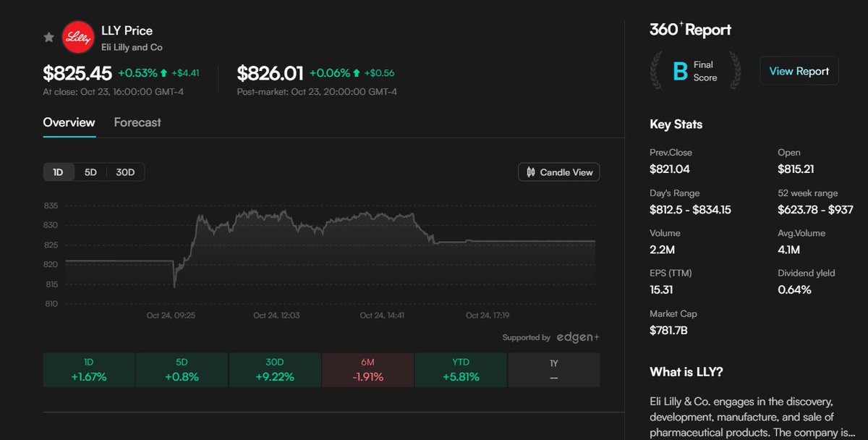Click the Oct 24, 09:25 axis label
Screen dimensions: 868x440
click(x=171, y=316)
